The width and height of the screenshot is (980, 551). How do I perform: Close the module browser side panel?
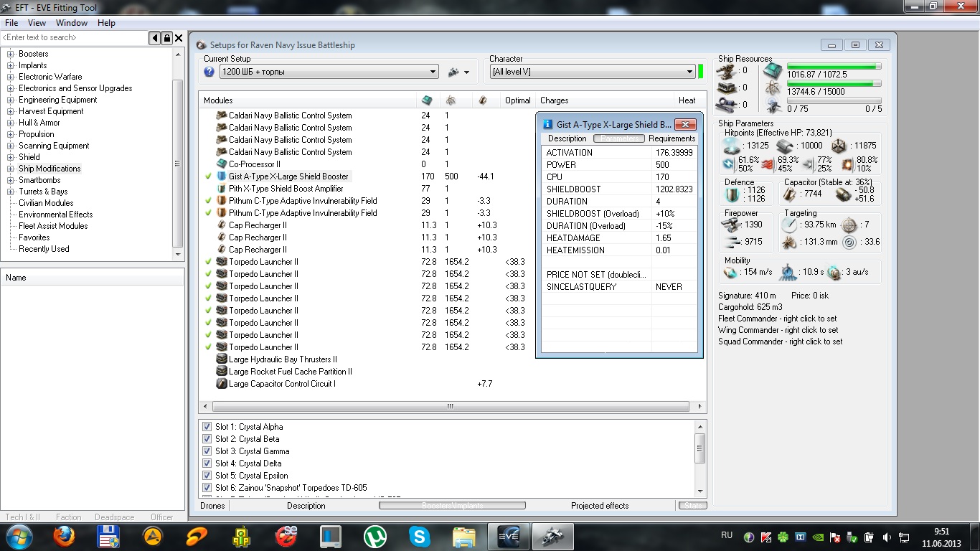pos(179,38)
